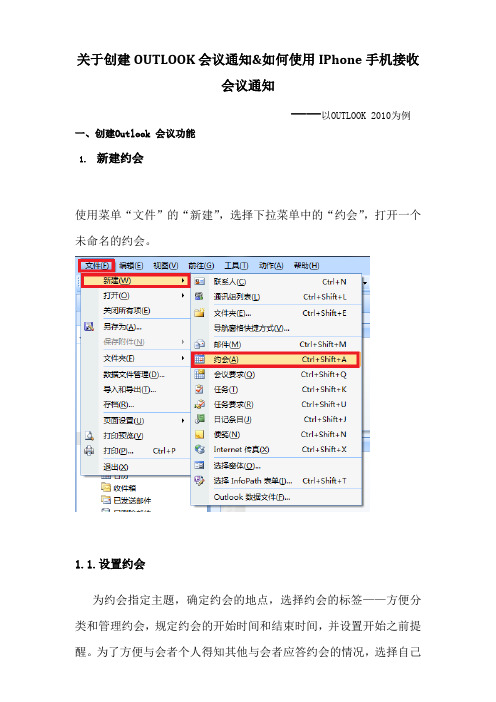Open the 工具(T) menu
This screenshot has height=702, width=496.
pos(236,265)
